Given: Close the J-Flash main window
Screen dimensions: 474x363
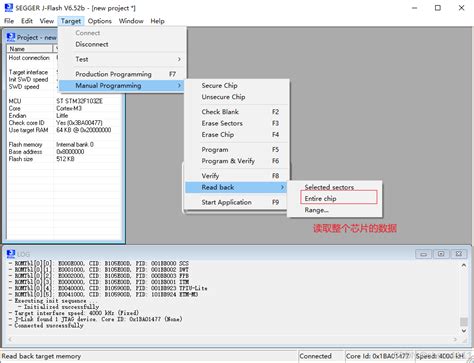Looking at the screenshot, I should pos(461,8).
